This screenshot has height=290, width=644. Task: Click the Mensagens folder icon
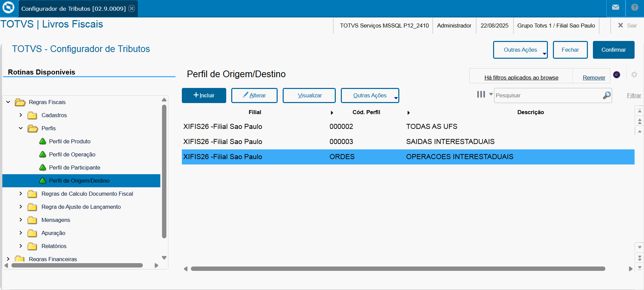coord(32,220)
